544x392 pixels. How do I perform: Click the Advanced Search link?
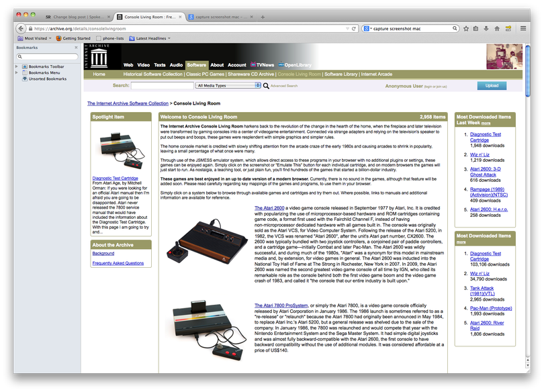284,86
